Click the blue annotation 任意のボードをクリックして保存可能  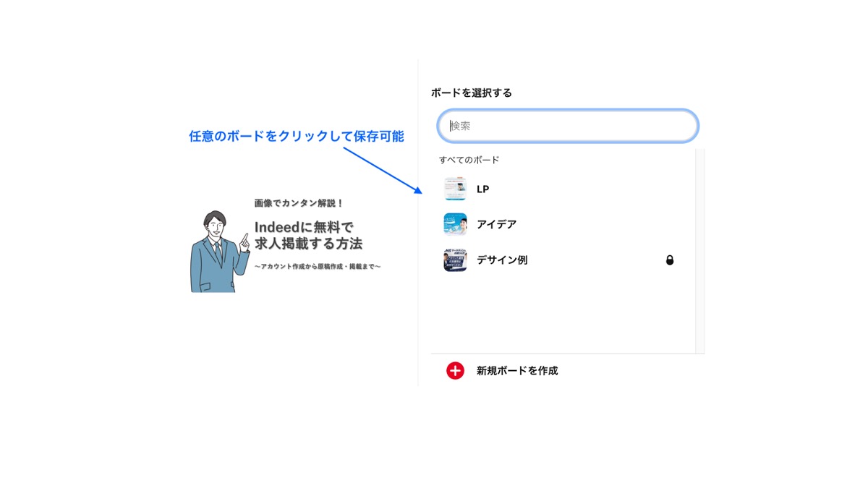click(x=296, y=136)
